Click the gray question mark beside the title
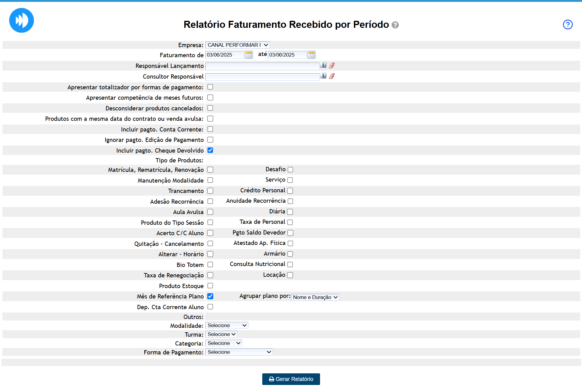Viewport: 582px width, 392px height. pyautogui.click(x=395, y=25)
